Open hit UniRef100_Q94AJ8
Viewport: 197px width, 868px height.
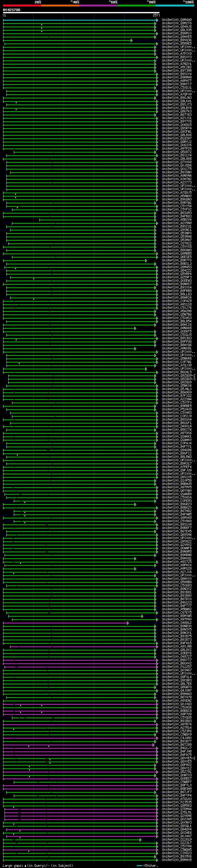[177, 26]
